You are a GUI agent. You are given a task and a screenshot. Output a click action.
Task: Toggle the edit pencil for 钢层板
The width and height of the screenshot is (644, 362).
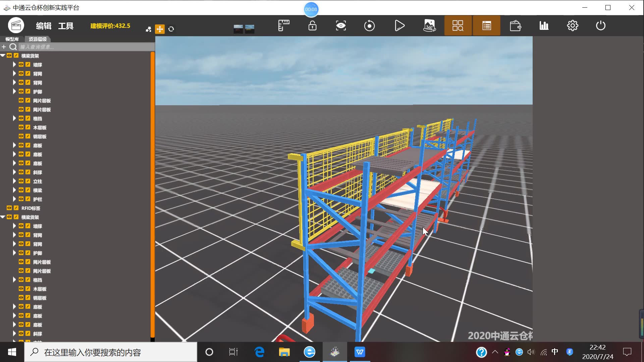(28, 136)
